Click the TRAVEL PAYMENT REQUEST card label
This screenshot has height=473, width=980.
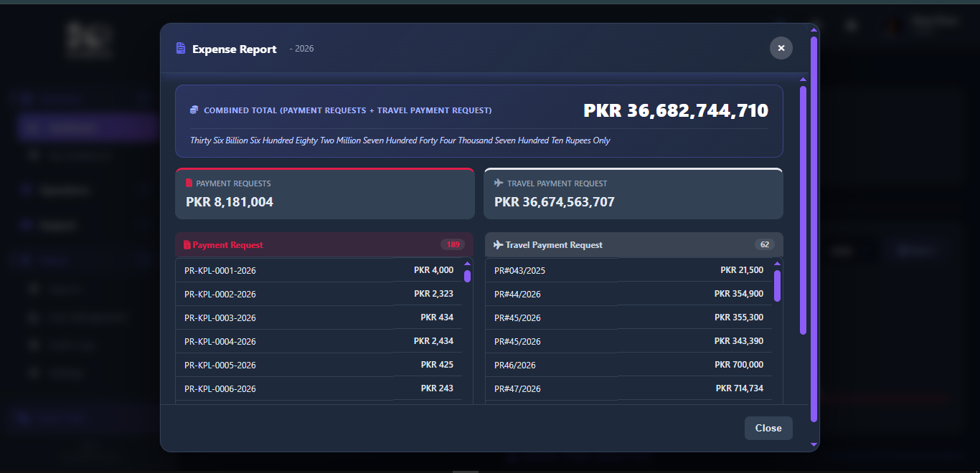(557, 183)
